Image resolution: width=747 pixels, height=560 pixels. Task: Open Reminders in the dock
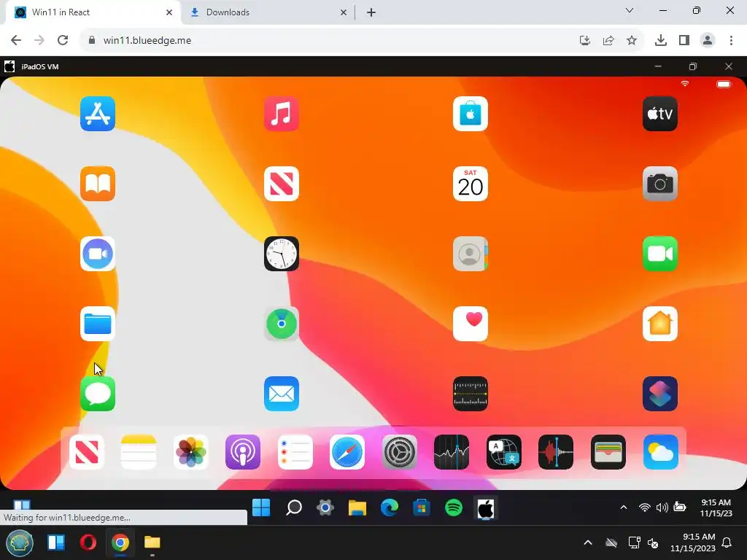click(295, 452)
